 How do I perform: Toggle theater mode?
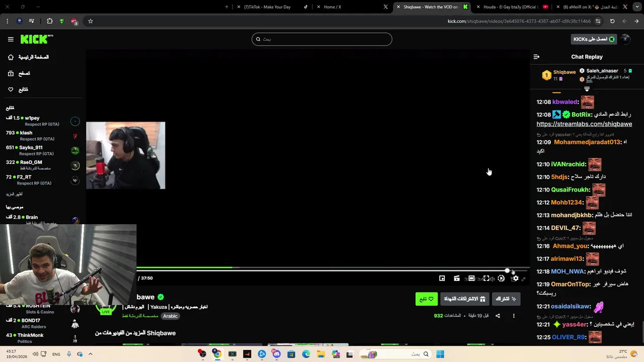(471, 278)
